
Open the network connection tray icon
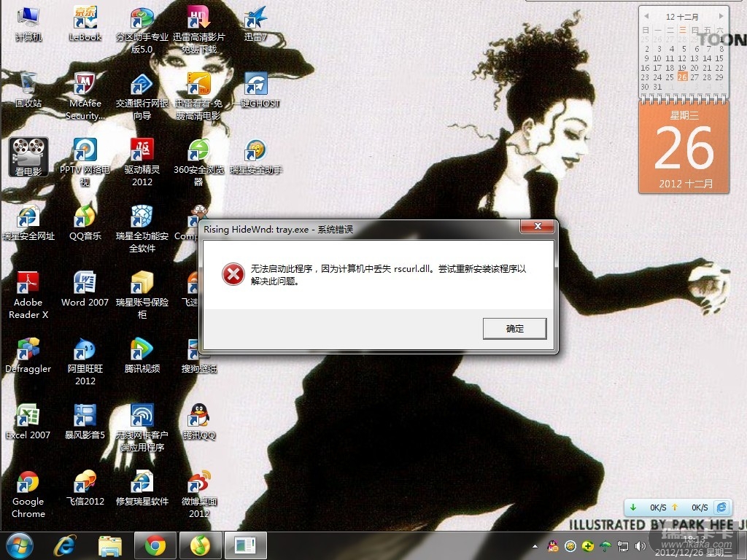[623, 546]
